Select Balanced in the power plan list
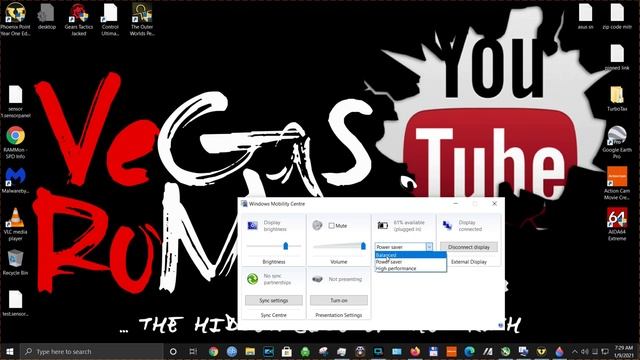The height and width of the screenshot is (360, 640). 411,255
